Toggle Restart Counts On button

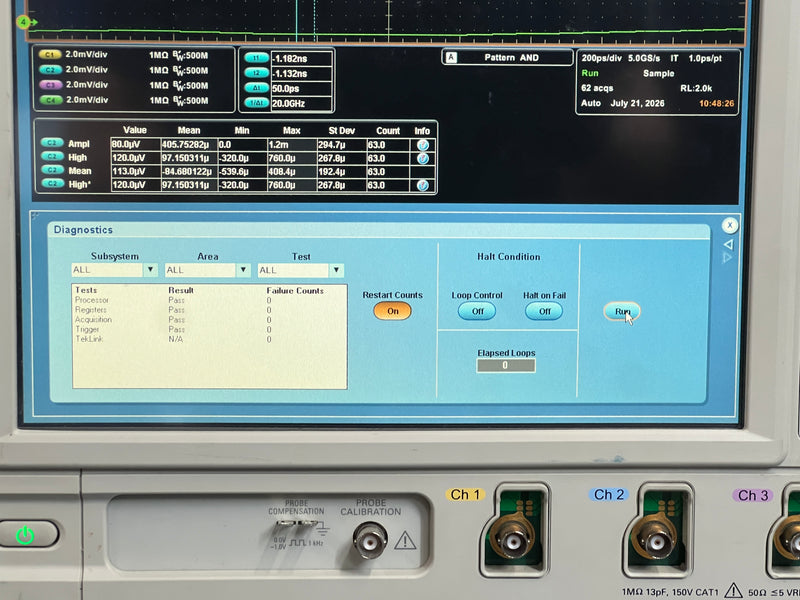point(392,311)
